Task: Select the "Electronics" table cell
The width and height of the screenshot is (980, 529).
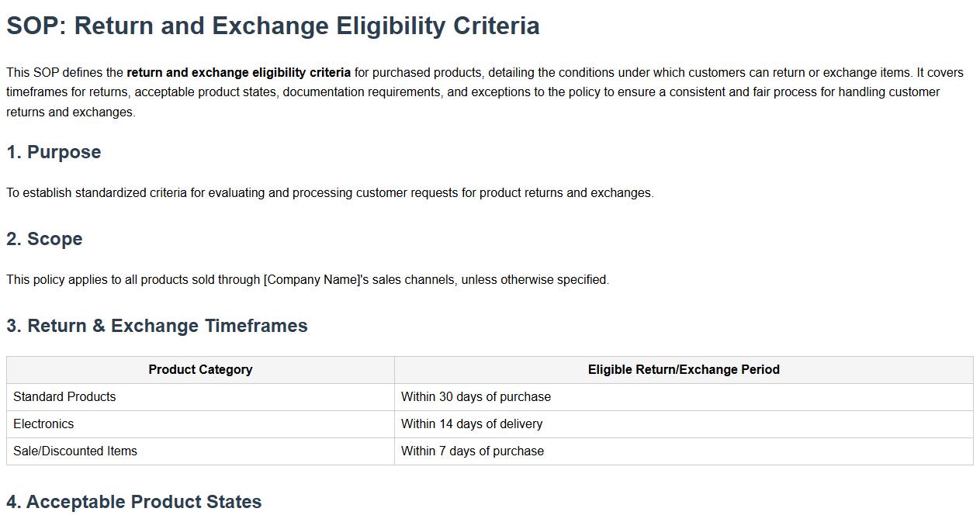Action: pyautogui.click(x=43, y=424)
